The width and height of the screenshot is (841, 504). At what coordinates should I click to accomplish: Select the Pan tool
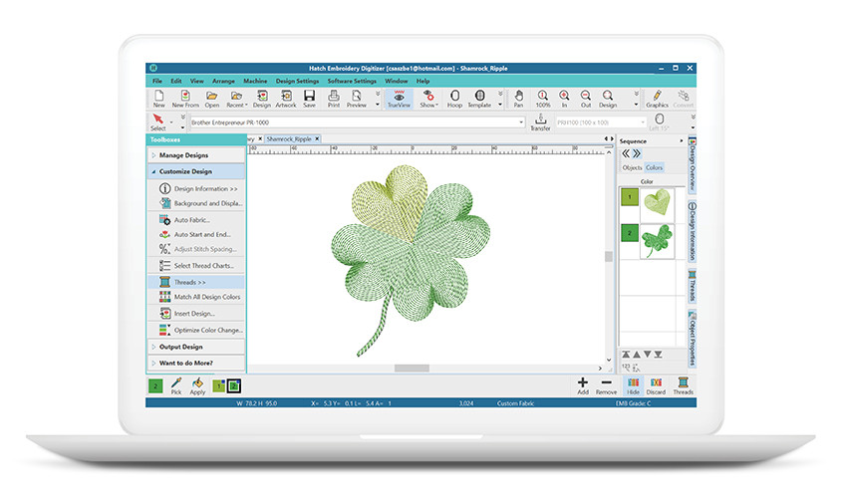[517, 99]
